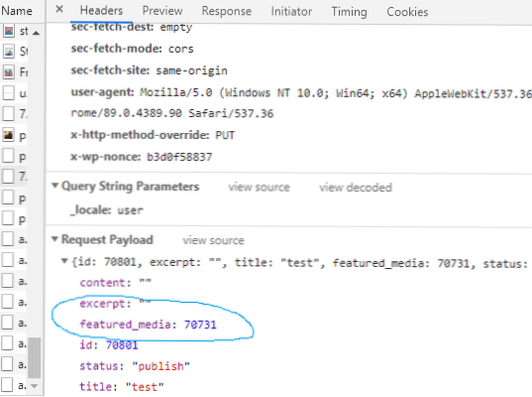Switch to the Headers tab
The height and width of the screenshot is (397, 532).
coord(101,11)
